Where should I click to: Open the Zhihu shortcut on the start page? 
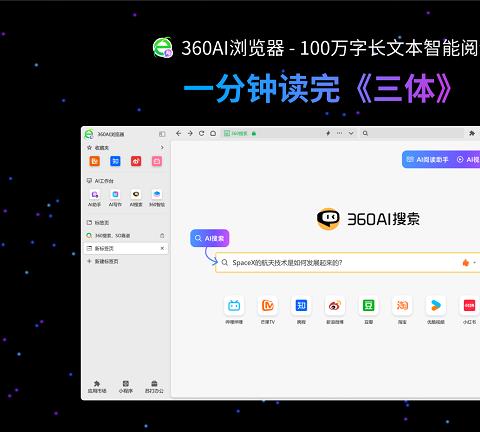[x=301, y=305]
